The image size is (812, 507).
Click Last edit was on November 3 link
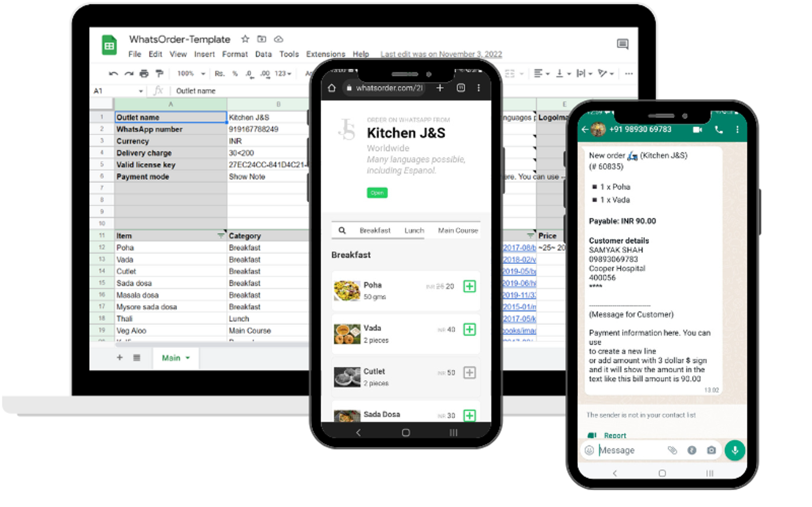pos(441,54)
